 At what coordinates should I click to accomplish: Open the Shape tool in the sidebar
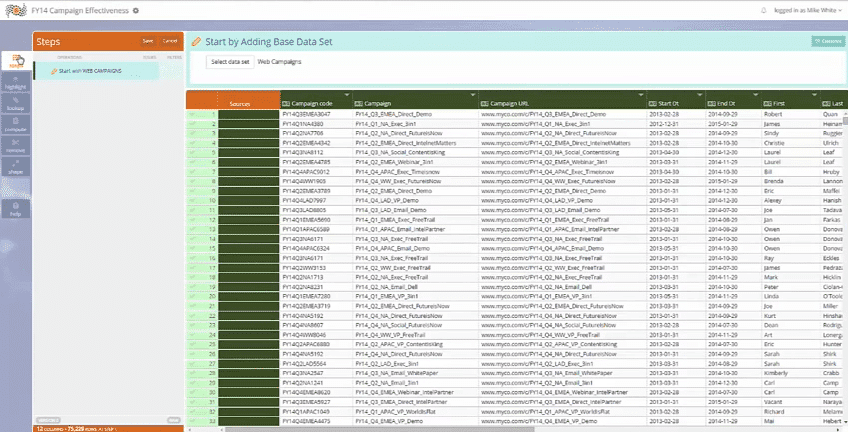15,166
